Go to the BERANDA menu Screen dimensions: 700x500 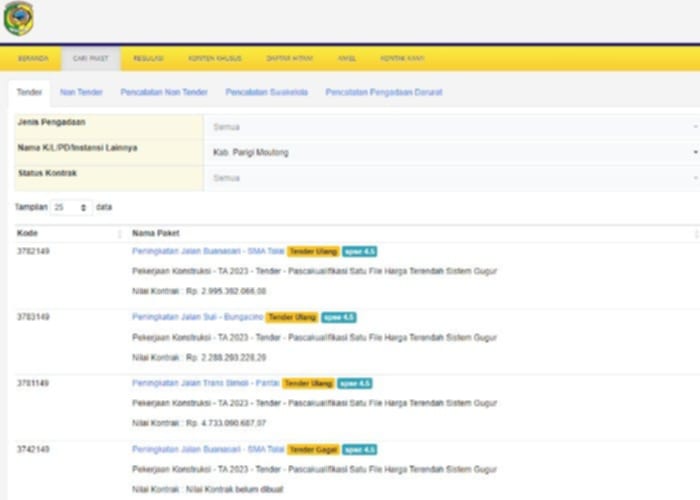coord(33,58)
